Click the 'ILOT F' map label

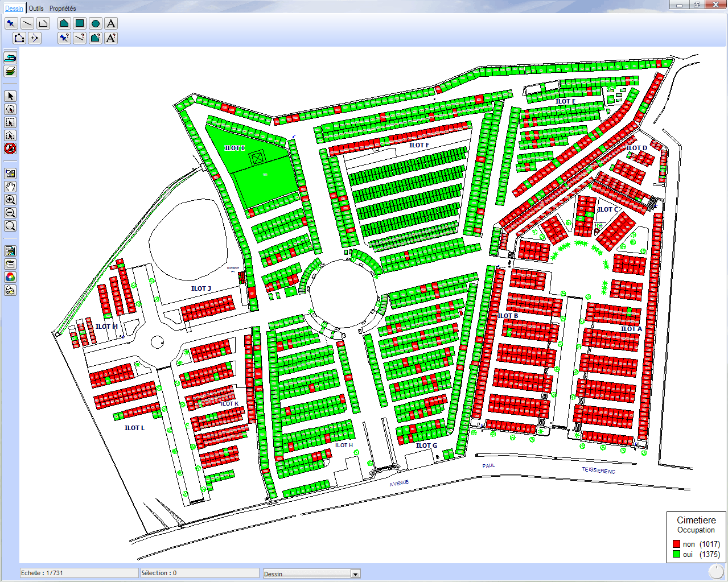[419, 145]
